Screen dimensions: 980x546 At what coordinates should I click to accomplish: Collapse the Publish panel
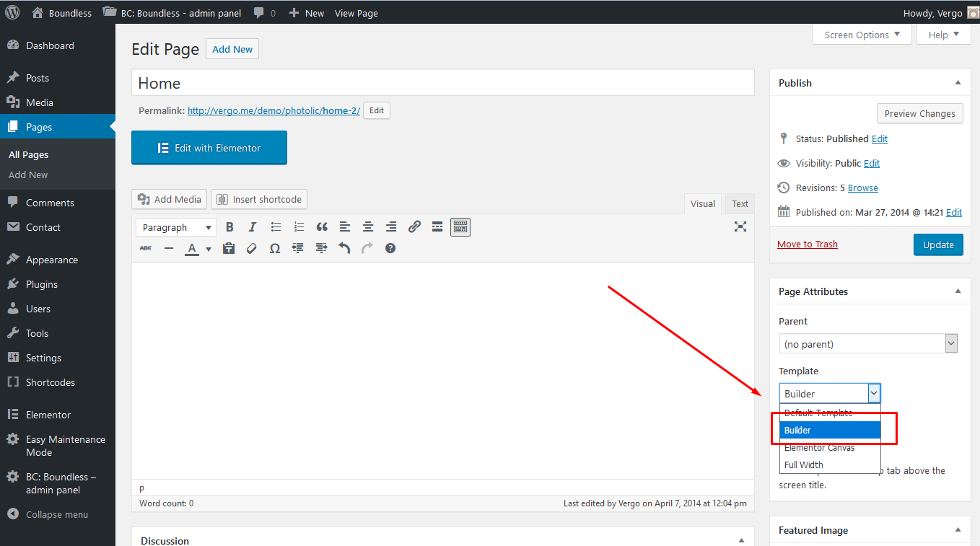pos(958,83)
